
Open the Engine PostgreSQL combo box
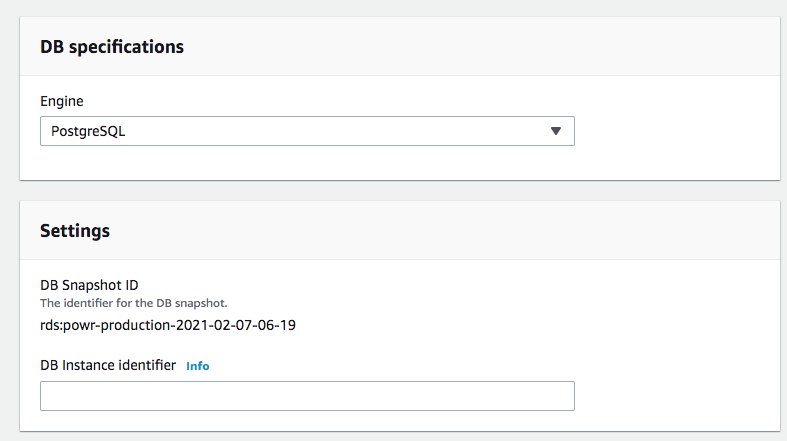coord(306,131)
